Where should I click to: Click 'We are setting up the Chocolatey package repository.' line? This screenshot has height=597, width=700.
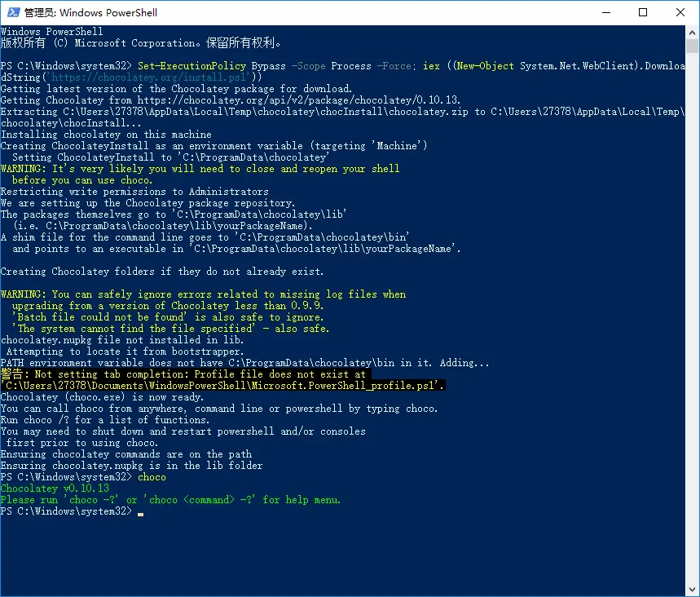coord(147,203)
